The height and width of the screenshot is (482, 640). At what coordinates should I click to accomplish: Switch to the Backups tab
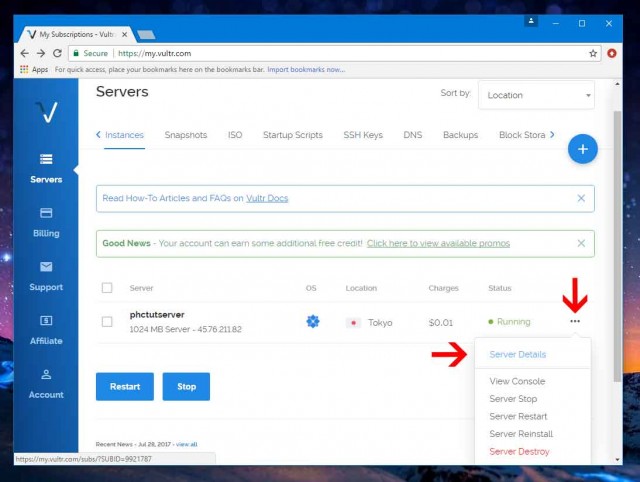click(x=460, y=135)
